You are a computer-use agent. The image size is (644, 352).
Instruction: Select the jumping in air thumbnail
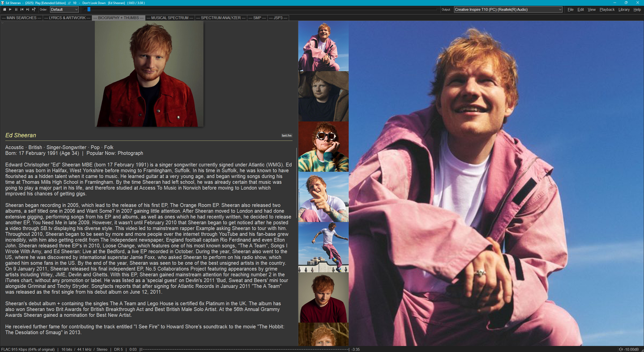point(324,247)
